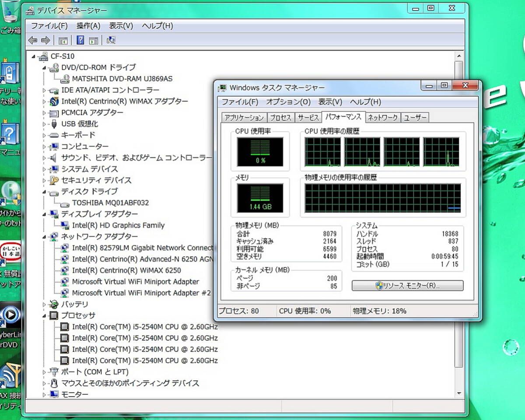Click Device Manager scrollbar up arrow
This screenshot has height=420, width=525.
458,56
